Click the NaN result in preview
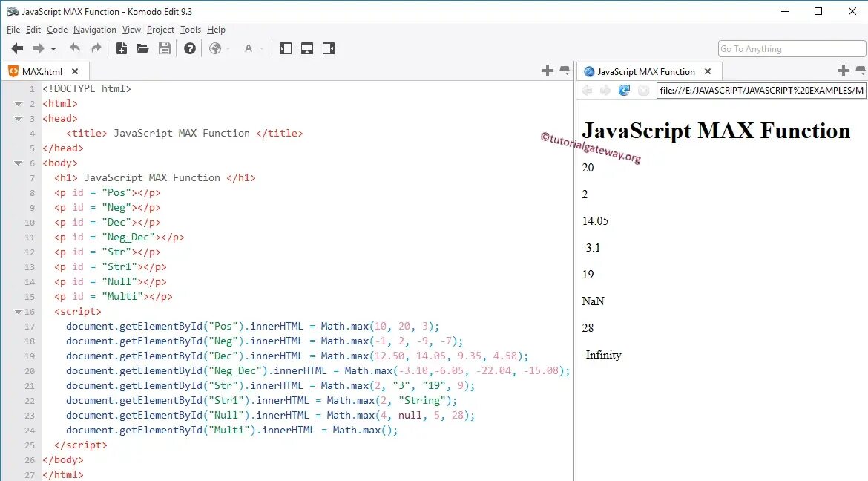 pyautogui.click(x=593, y=301)
